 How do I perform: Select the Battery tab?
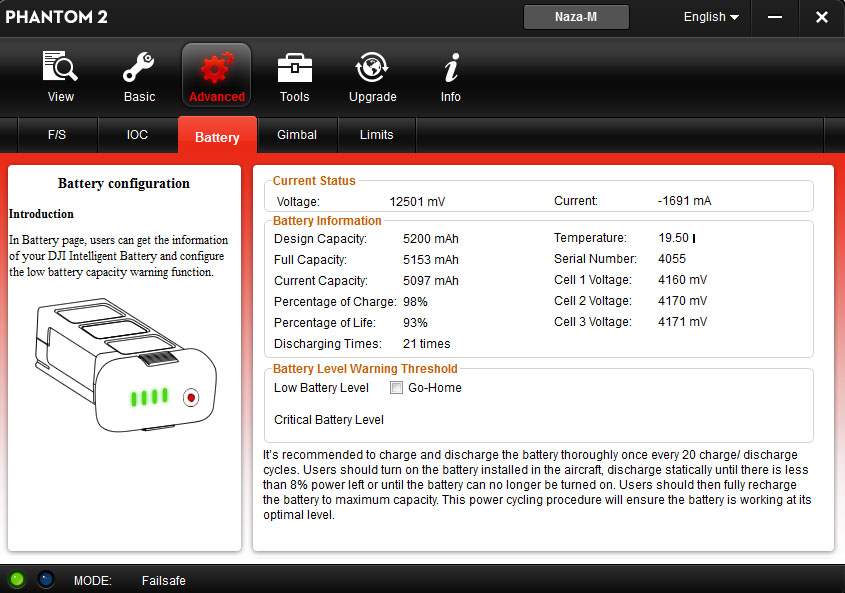click(x=217, y=135)
